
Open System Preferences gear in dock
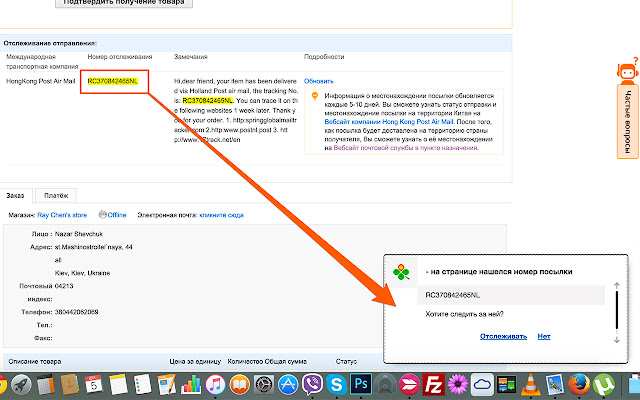(264, 384)
